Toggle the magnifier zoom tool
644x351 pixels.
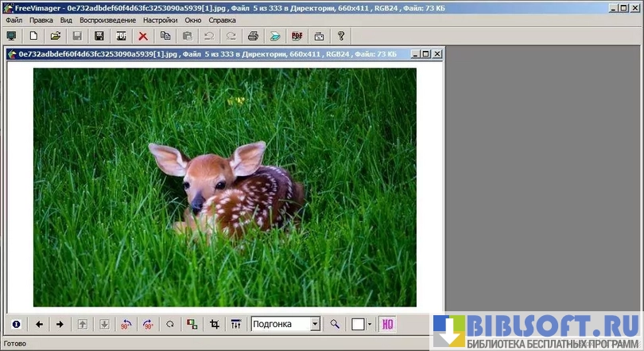335,324
